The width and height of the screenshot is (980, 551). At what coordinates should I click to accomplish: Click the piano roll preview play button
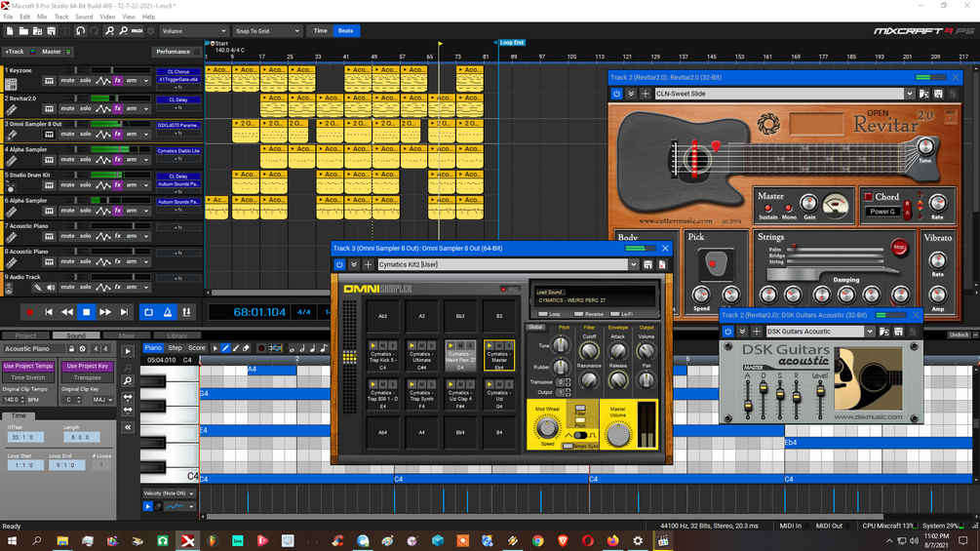click(x=128, y=351)
